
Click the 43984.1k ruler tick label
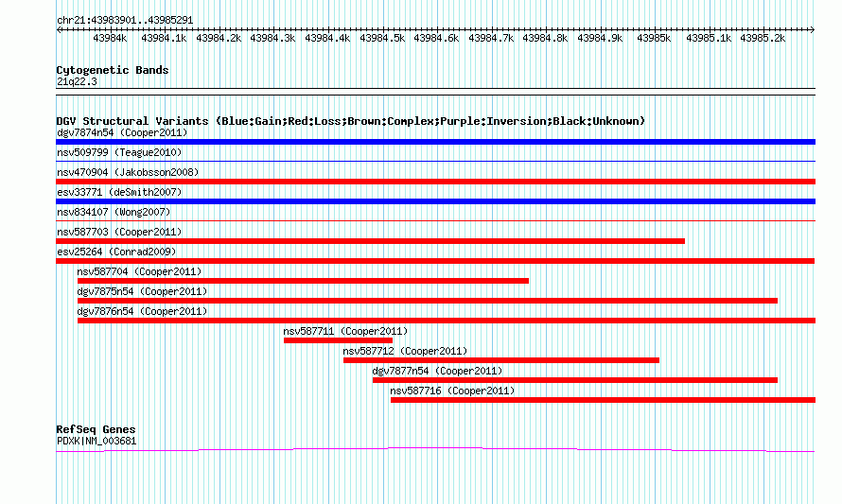click(x=164, y=38)
